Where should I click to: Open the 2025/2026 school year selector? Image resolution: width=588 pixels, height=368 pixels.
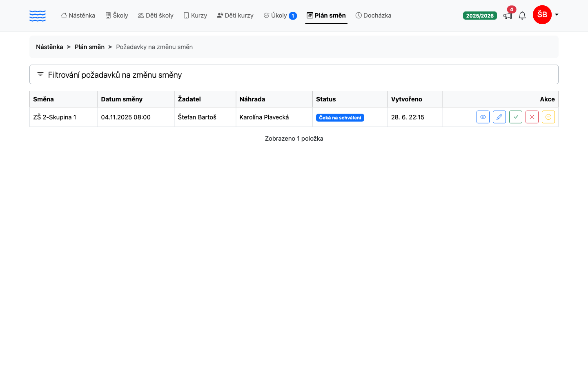(480, 16)
